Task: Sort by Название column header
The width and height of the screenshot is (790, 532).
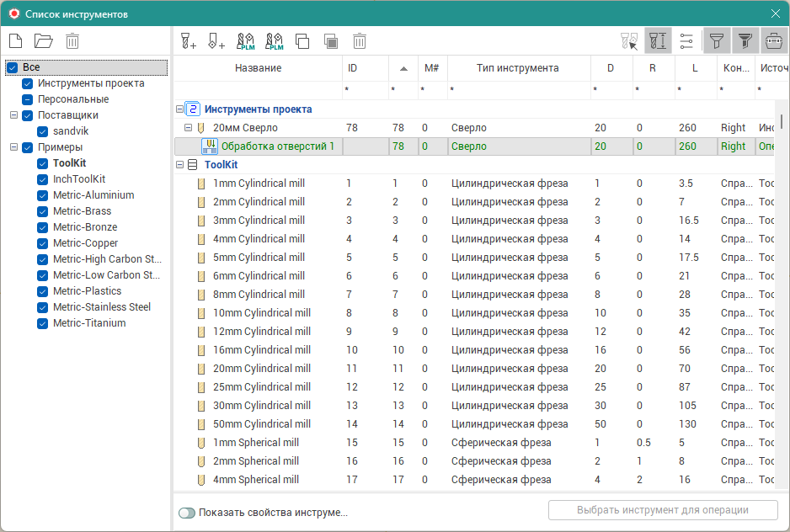Action: [x=258, y=68]
